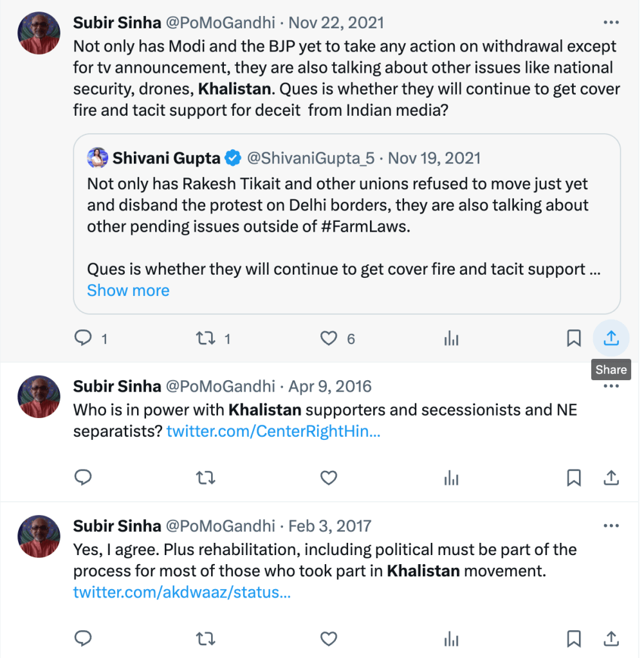This screenshot has width=644, height=658.
Task: View analytics for the Feb 3, 2017 tweet
Action: point(452,638)
